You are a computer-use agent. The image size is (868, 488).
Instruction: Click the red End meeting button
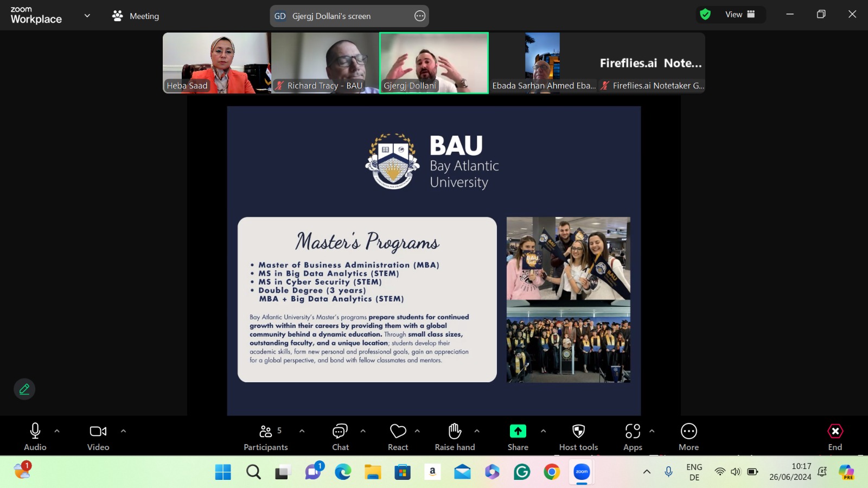coord(835,436)
